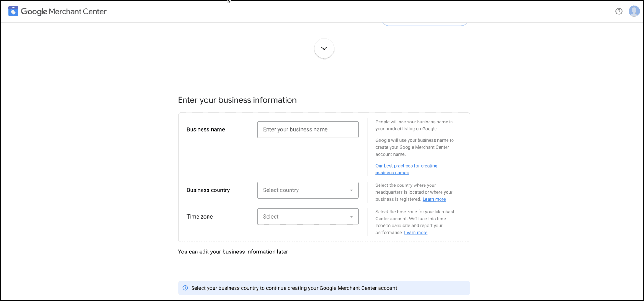The width and height of the screenshot is (644, 301).
Task: Click Learn more about business country
Action: click(x=434, y=199)
